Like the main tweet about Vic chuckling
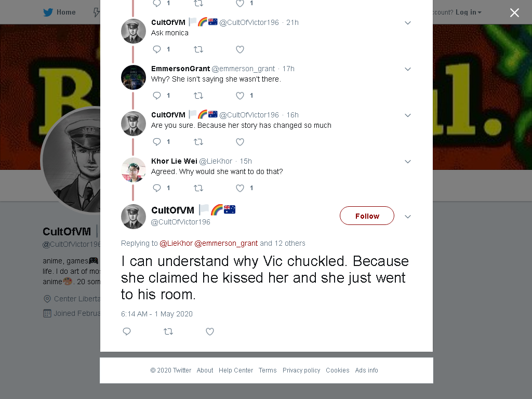This screenshot has height=399, width=532. click(210, 331)
